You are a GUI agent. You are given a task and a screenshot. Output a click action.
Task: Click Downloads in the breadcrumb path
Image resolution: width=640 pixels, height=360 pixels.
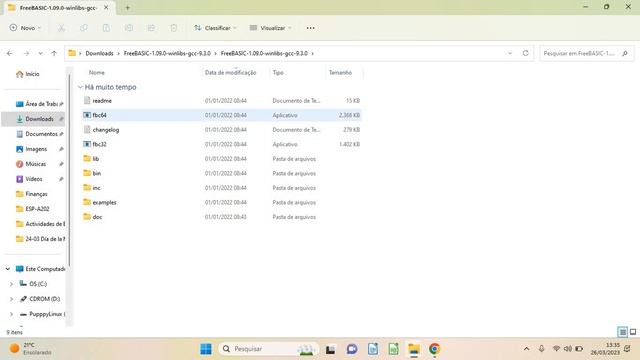(x=99, y=53)
